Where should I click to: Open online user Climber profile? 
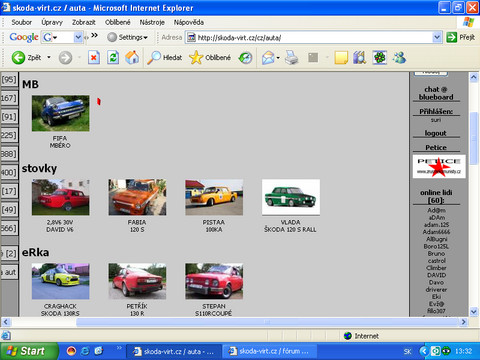436,268
